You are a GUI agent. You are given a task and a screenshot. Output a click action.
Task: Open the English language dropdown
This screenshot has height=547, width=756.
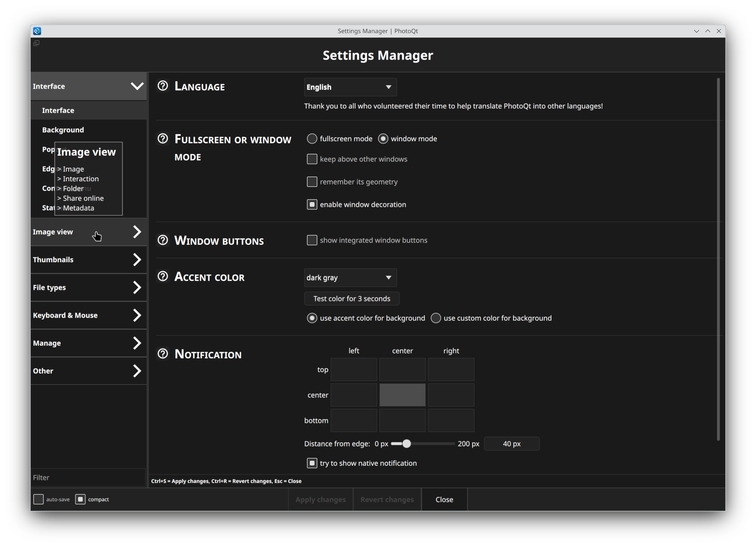point(350,87)
